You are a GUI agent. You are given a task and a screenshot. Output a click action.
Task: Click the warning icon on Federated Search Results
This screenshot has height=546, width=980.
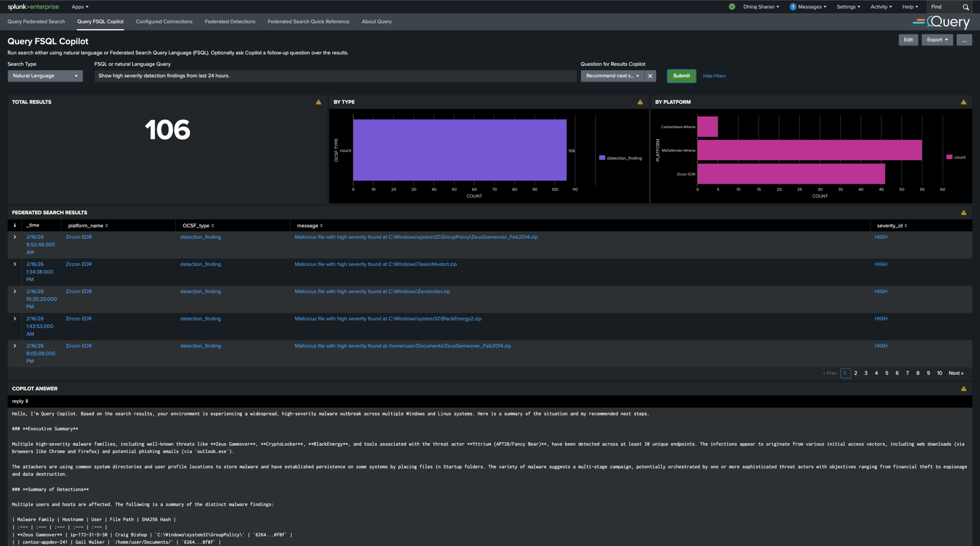(x=964, y=212)
